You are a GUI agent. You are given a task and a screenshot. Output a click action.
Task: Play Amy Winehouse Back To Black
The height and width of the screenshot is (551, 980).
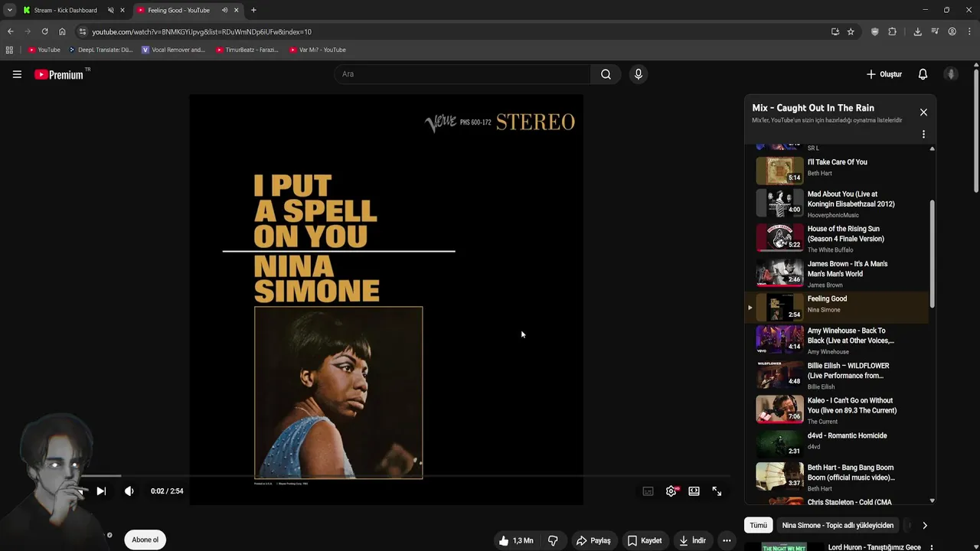[x=837, y=341]
